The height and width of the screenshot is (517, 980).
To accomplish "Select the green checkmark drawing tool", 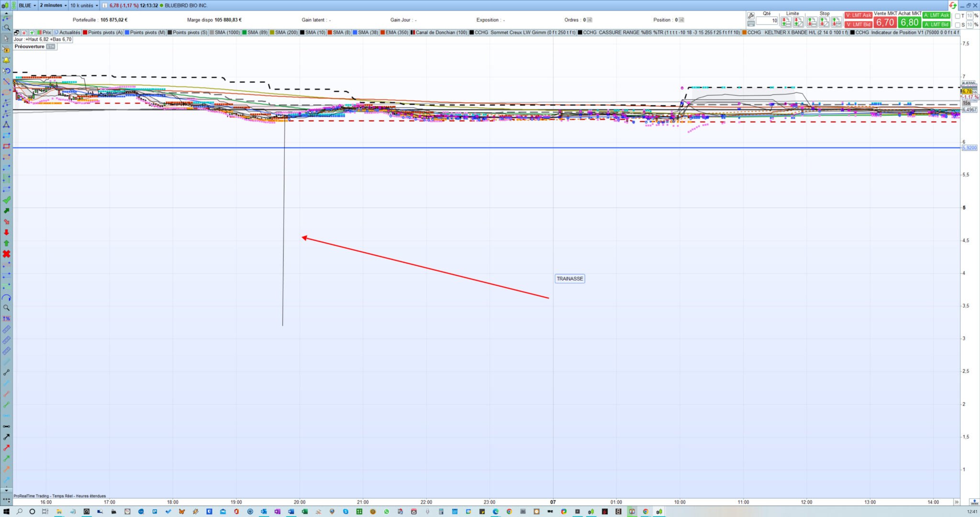I will [x=6, y=200].
